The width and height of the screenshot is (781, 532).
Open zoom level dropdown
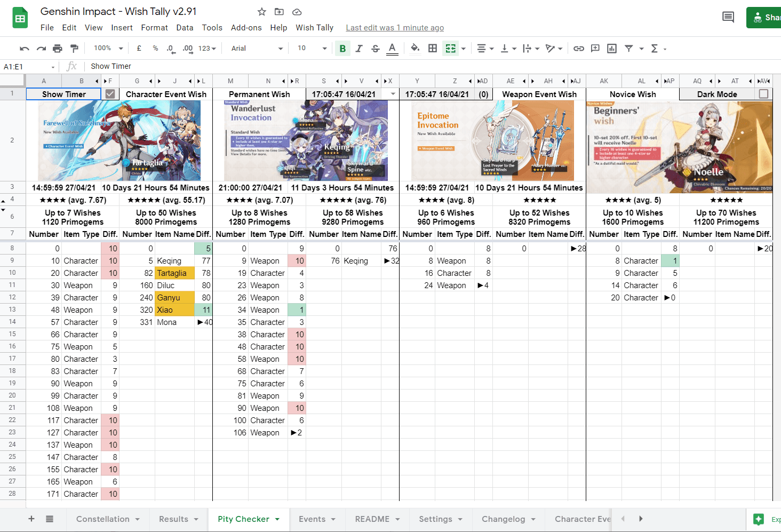tap(108, 48)
